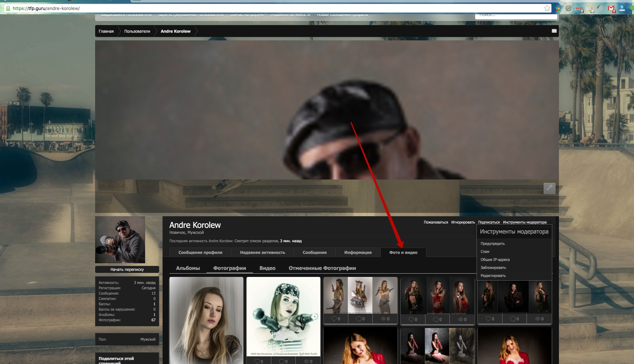Expand the Инструменты модератора dropdown

pos(525,222)
